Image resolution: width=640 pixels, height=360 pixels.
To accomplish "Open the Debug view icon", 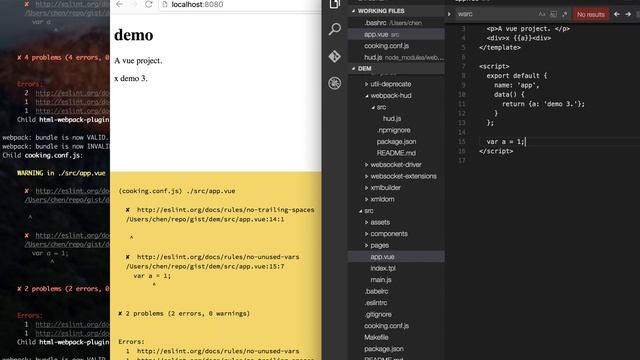I will pyautogui.click(x=335, y=83).
